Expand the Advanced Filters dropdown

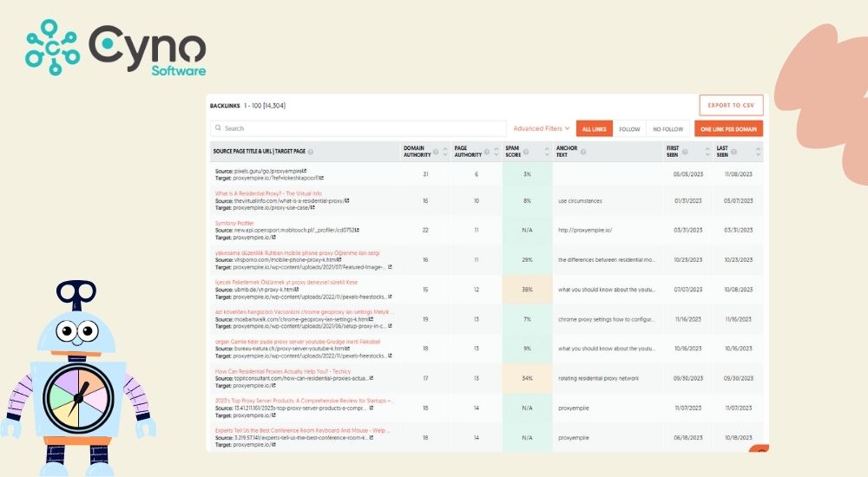542,128
